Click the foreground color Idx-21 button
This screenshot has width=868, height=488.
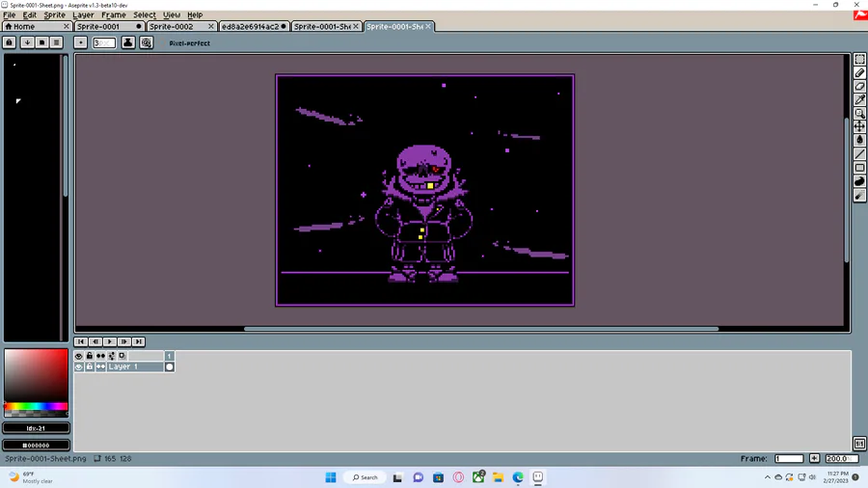[36, 428]
